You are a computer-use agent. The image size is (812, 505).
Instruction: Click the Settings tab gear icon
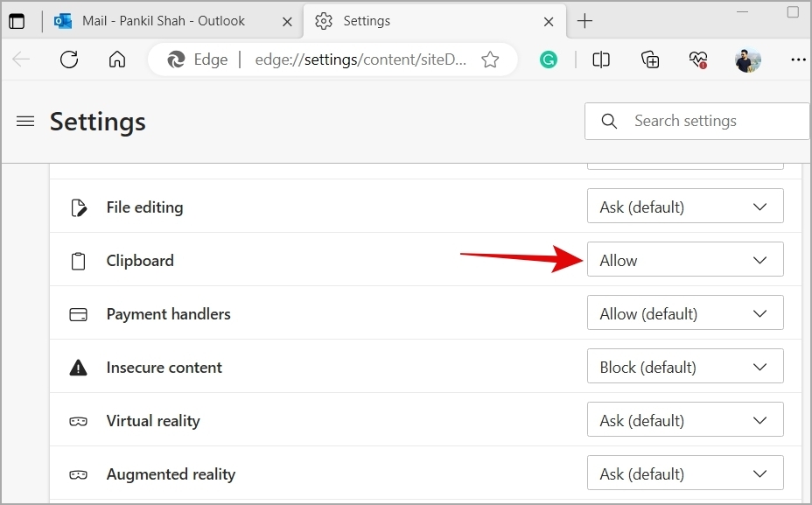pyautogui.click(x=324, y=21)
